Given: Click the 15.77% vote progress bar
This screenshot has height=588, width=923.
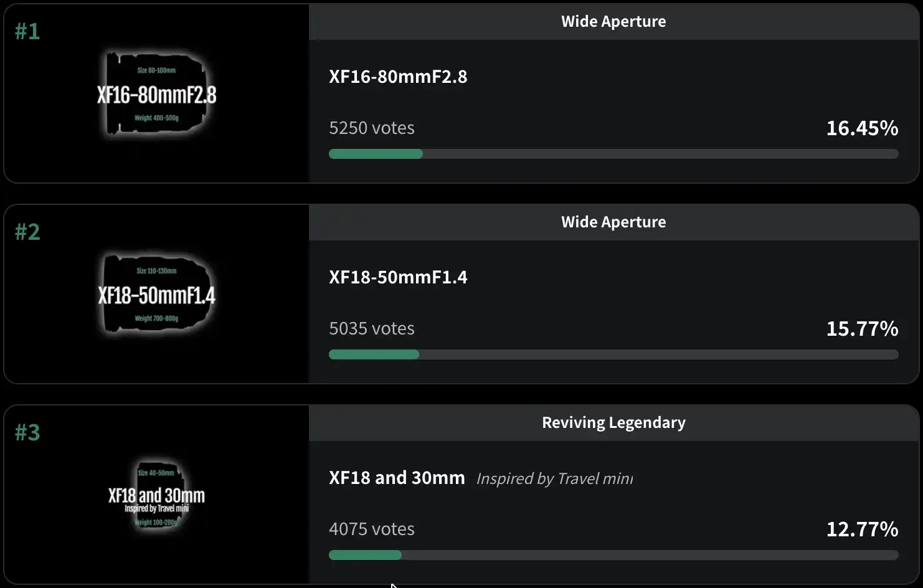Looking at the screenshot, I should pyautogui.click(x=613, y=354).
